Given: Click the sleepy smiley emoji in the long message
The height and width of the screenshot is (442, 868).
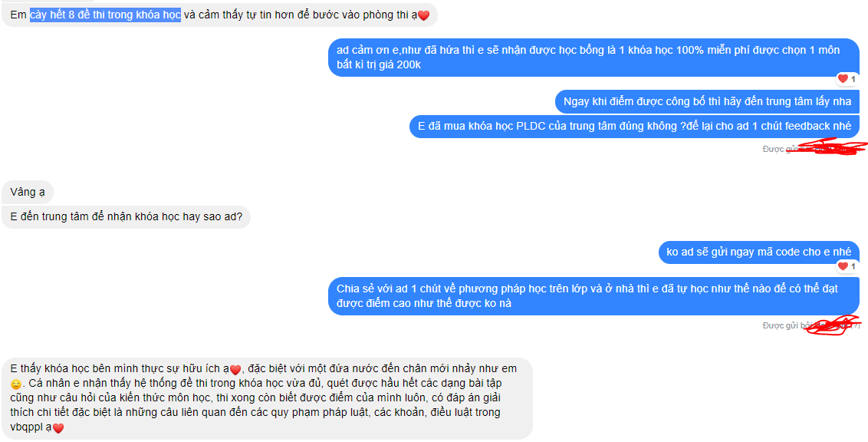Looking at the screenshot, I should click(x=15, y=384).
